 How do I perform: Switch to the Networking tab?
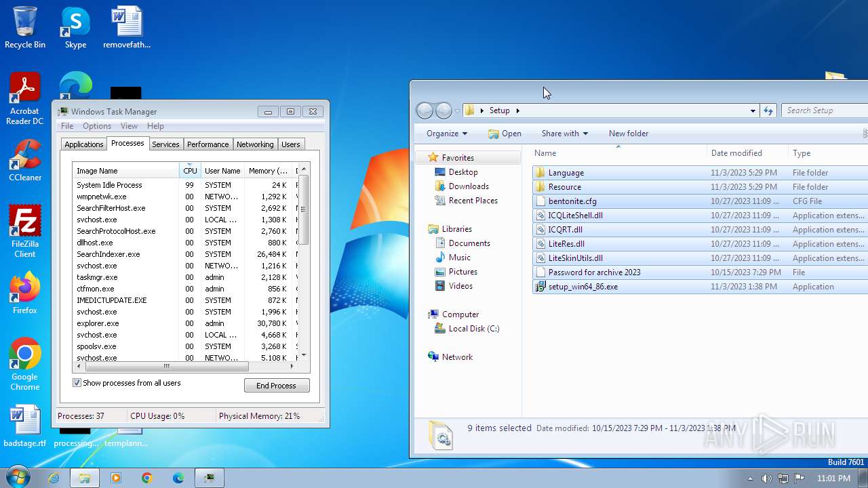255,144
